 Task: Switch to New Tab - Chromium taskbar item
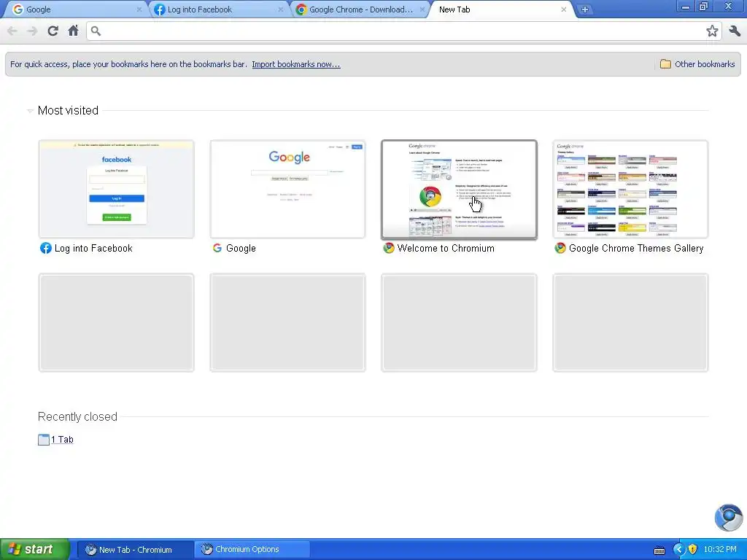pyautogui.click(x=134, y=550)
